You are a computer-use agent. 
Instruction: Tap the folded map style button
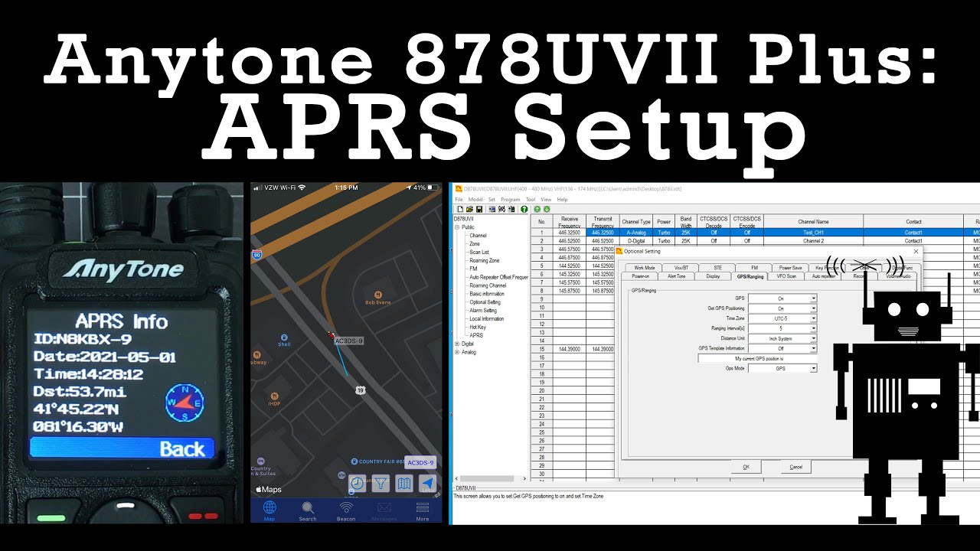404,484
